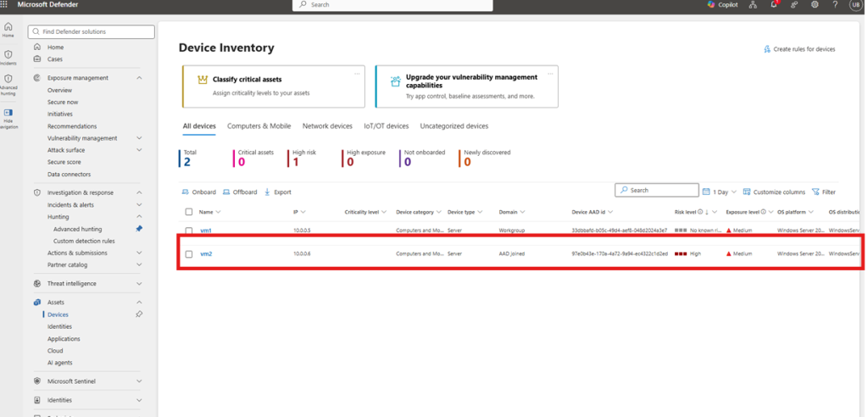Screen dimensions: 868x417
Task: Switch to Uncategorized devices tab
Action: point(454,125)
